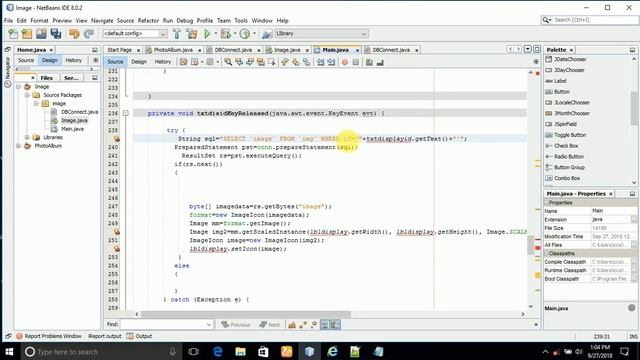Click the editor horizontal scrollbar

(245, 314)
